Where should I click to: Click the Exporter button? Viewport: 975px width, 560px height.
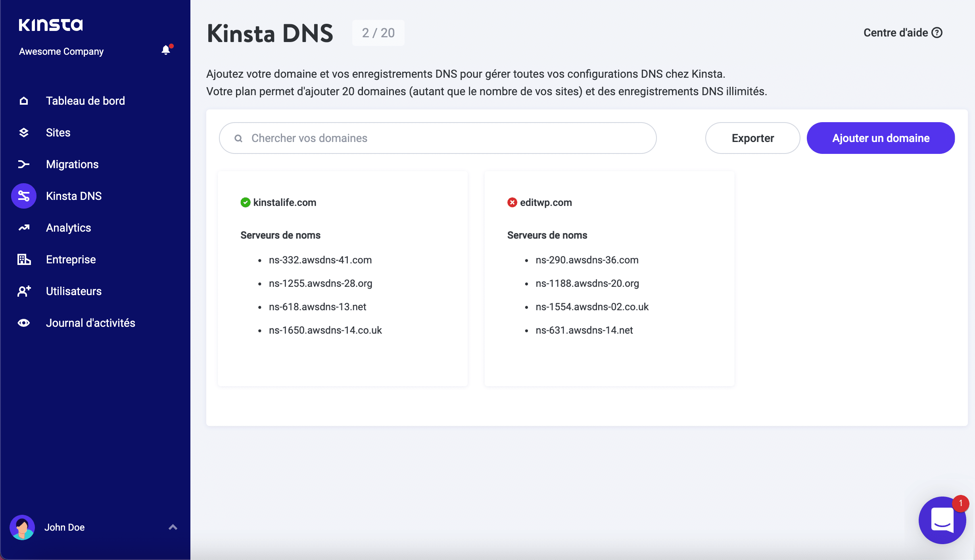point(752,138)
